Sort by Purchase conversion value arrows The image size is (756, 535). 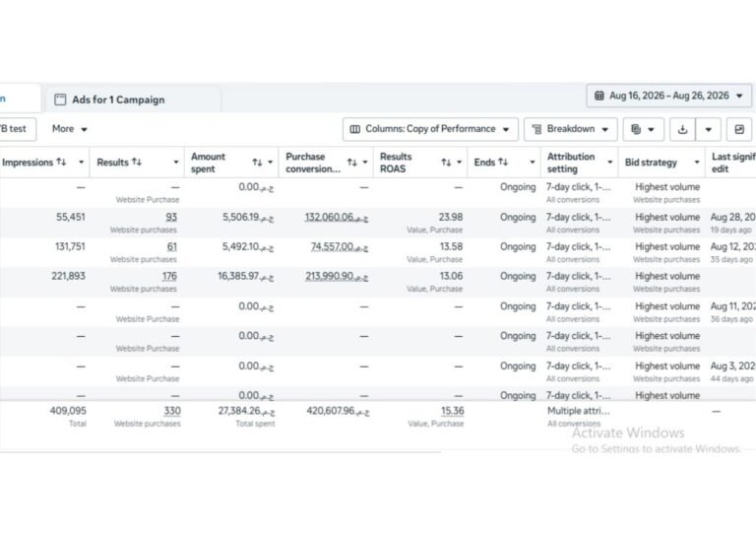[352, 163]
